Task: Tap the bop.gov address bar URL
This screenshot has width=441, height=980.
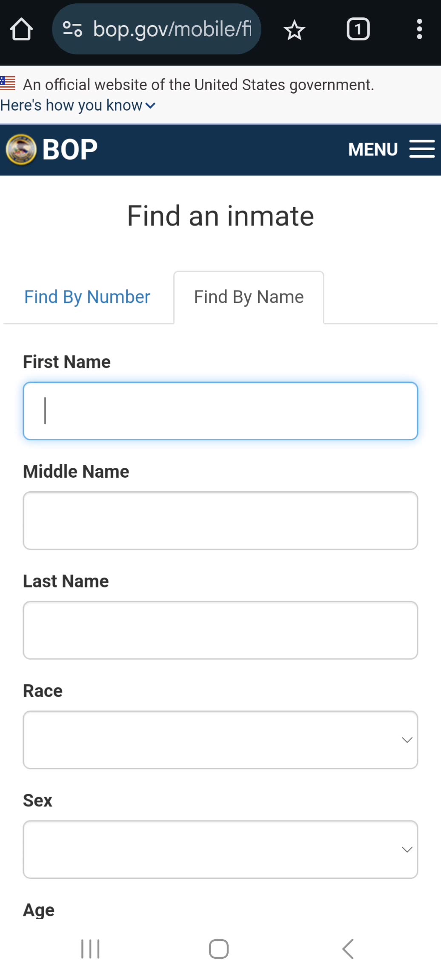Action: (x=172, y=29)
